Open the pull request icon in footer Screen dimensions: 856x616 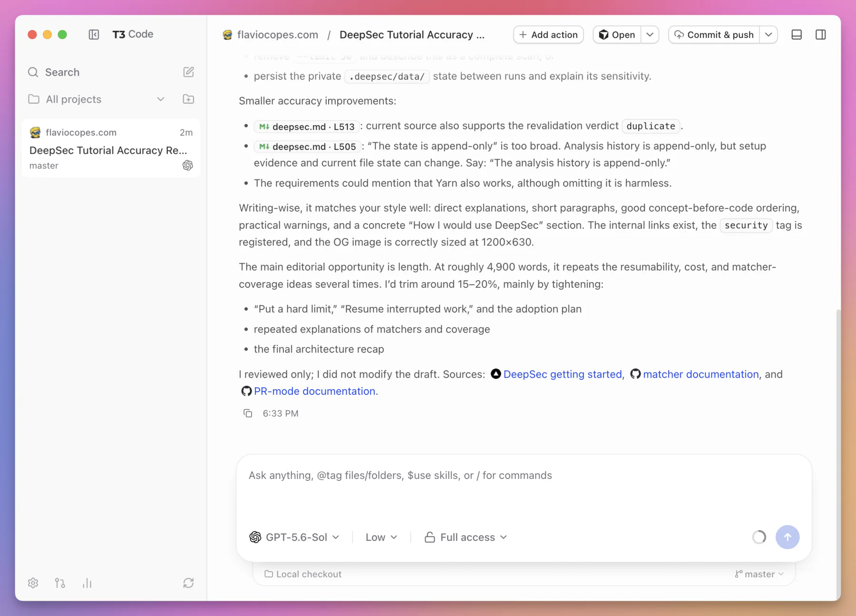60,583
